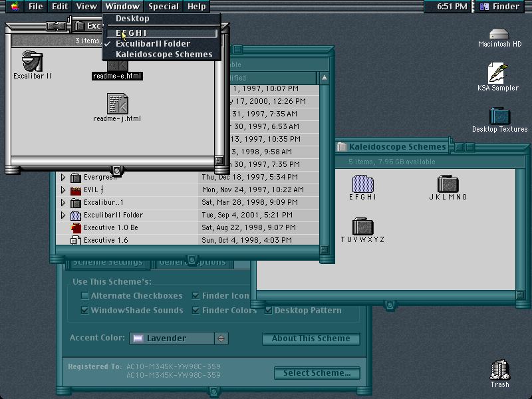Select the Excalibar II application icon
The width and height of the screenshot is (532, 399).
click(32, 61)
